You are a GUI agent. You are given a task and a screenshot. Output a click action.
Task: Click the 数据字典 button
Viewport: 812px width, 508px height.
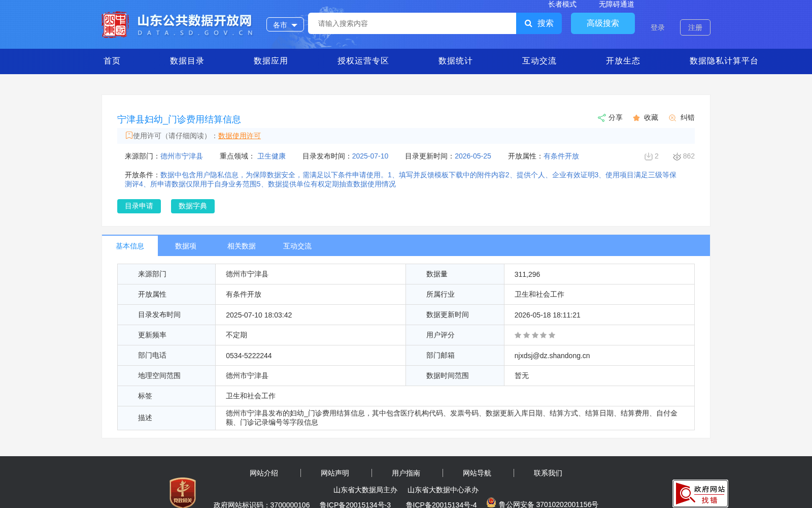(x=193, y=206)
